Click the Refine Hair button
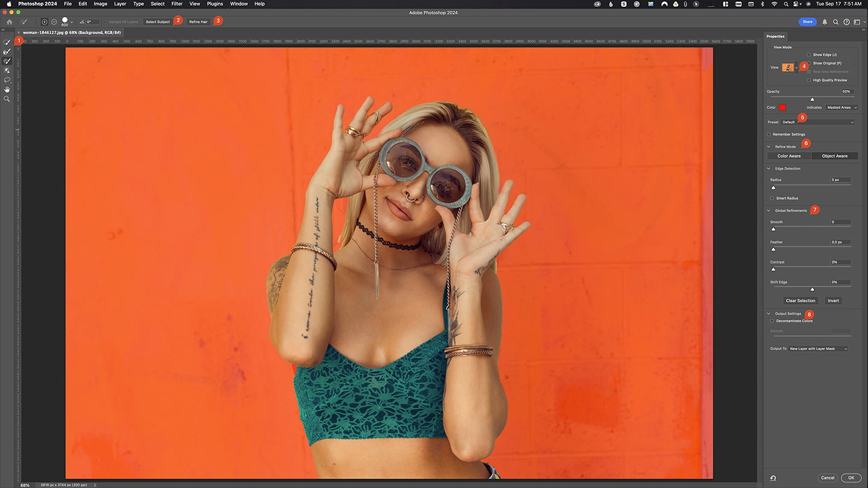Viewport: 868px width, 488px height. click(198, 22)
